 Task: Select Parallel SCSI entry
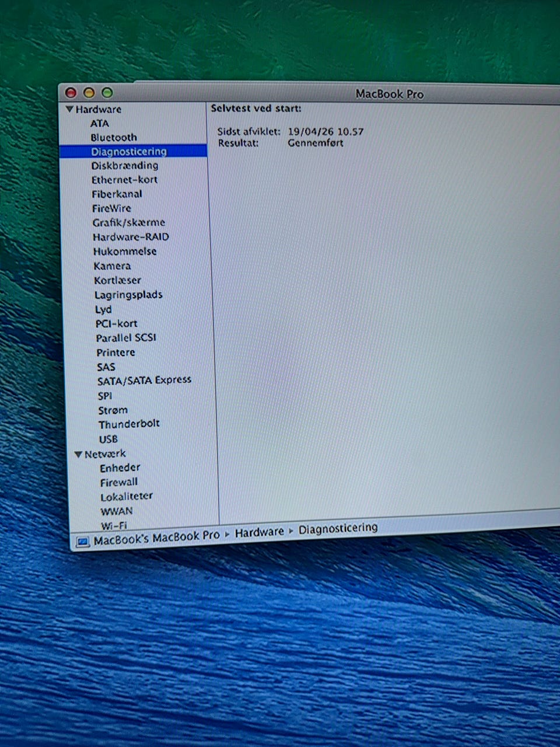pos(126,338)
